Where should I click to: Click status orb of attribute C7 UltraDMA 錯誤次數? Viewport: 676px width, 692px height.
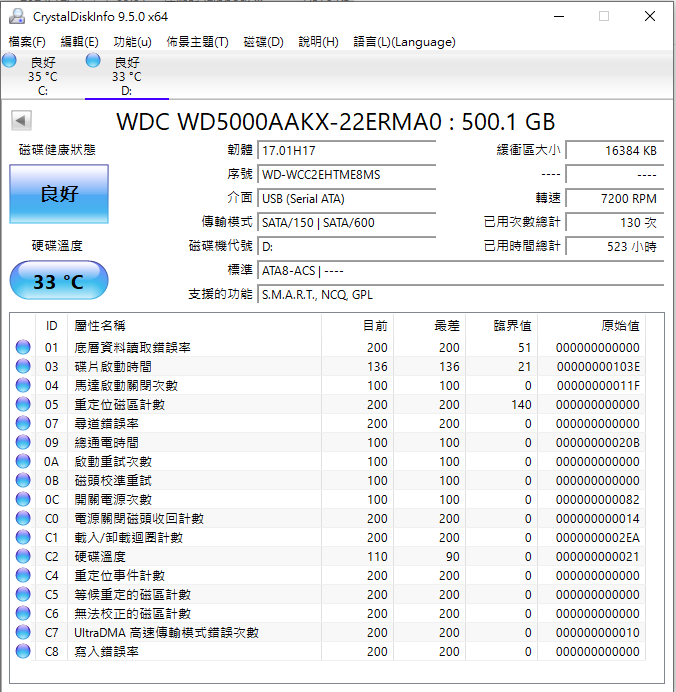point(23,632)
